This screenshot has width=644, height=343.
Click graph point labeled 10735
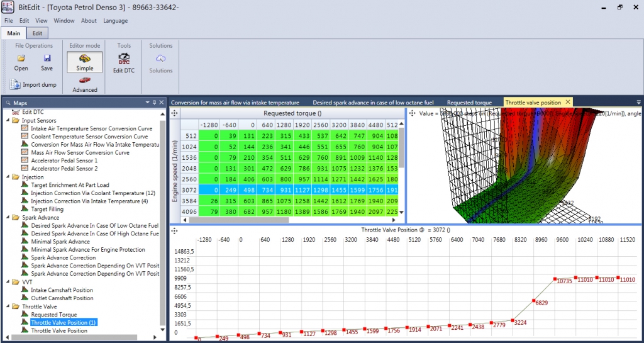pos(555,279)
